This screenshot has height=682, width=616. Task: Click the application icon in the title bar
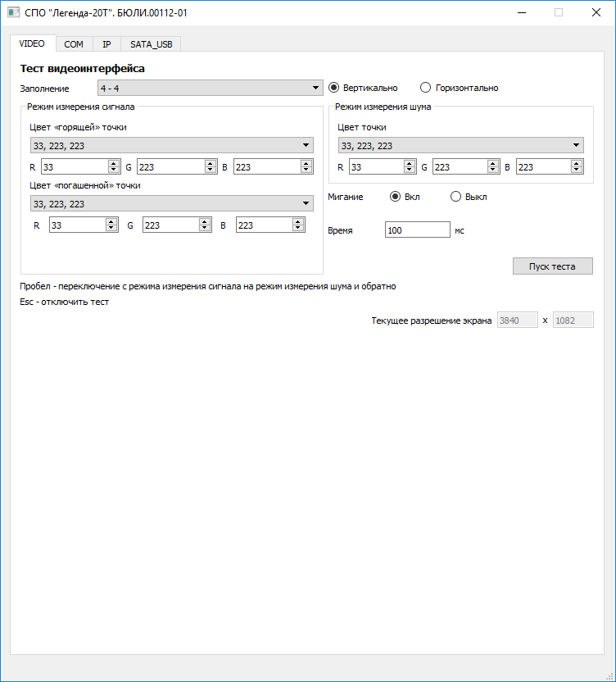tap(14, 12)
